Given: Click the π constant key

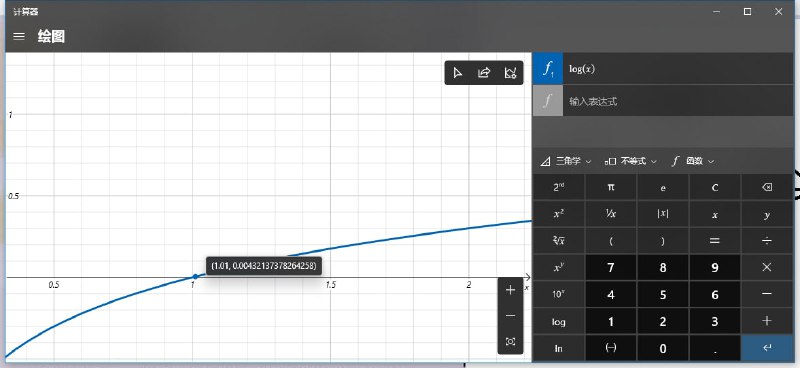Looking at the screenshot, I should coord(611,187).
